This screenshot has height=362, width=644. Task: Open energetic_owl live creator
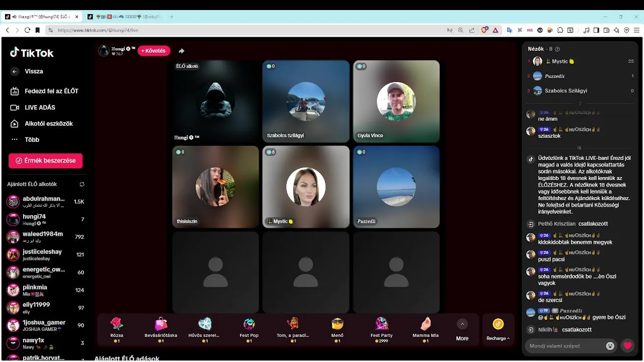point(45,272)
